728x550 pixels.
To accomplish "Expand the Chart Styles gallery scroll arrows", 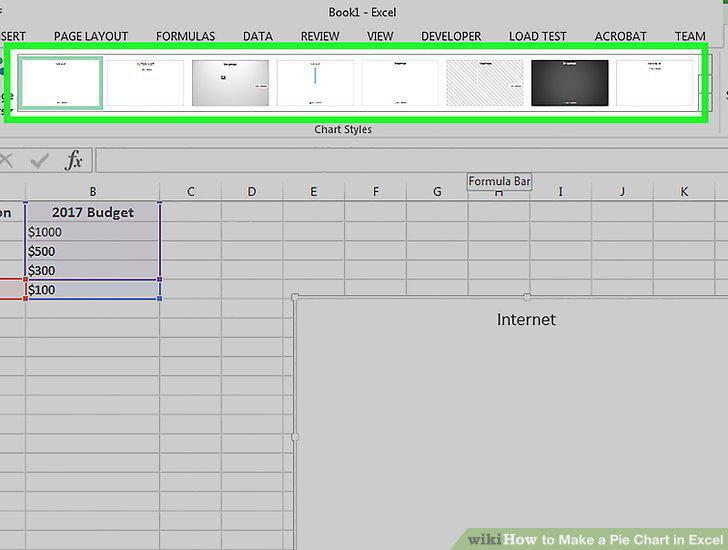I will pyautogui.click(x=704, y=83).
